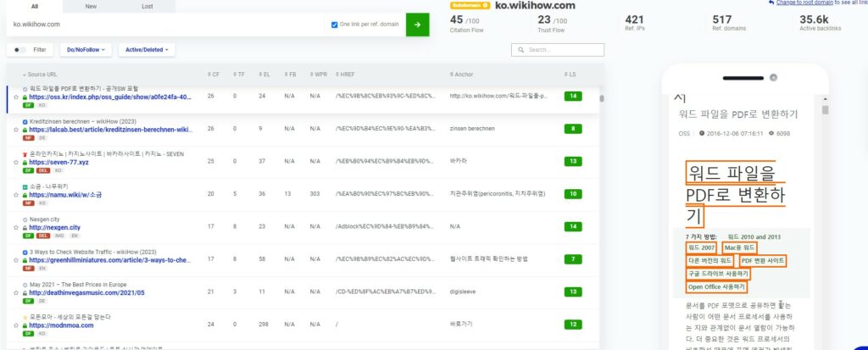The height and width of the screenshot is (350, 868).
Task: Sort by Source URL column
Action: tap(40, 75)
